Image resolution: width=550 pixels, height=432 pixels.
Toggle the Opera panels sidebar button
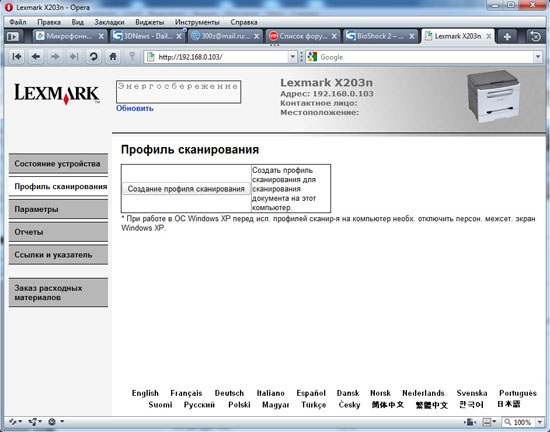point(13,36)
